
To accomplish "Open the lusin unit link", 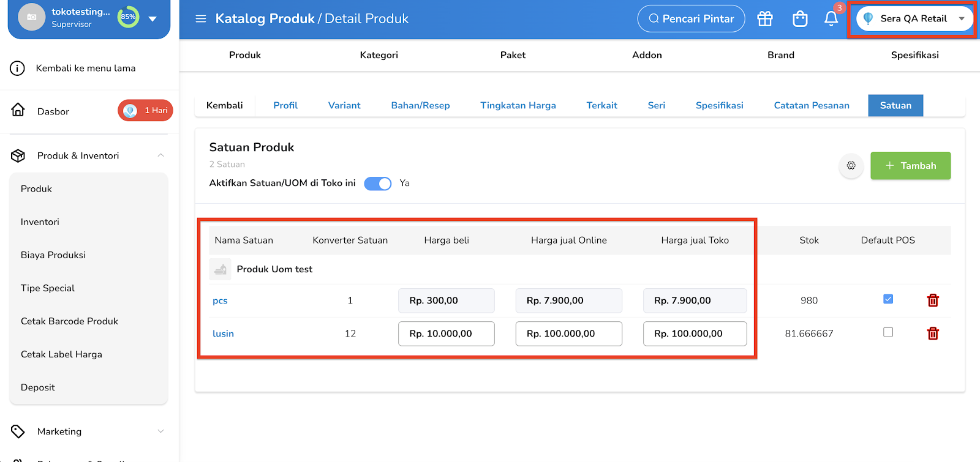I will 223,333.
